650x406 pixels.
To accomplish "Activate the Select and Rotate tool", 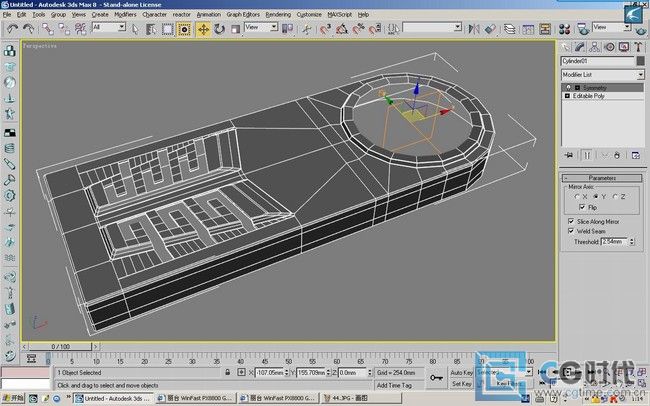I will (219, 29).
